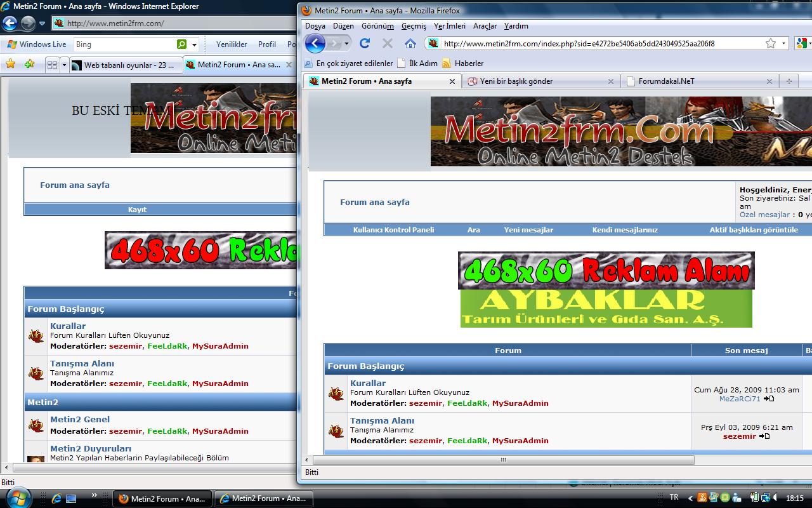This screenshot has height=508, width=812.
Task: Reload the page in Firefox
Action: click(365, 43)
